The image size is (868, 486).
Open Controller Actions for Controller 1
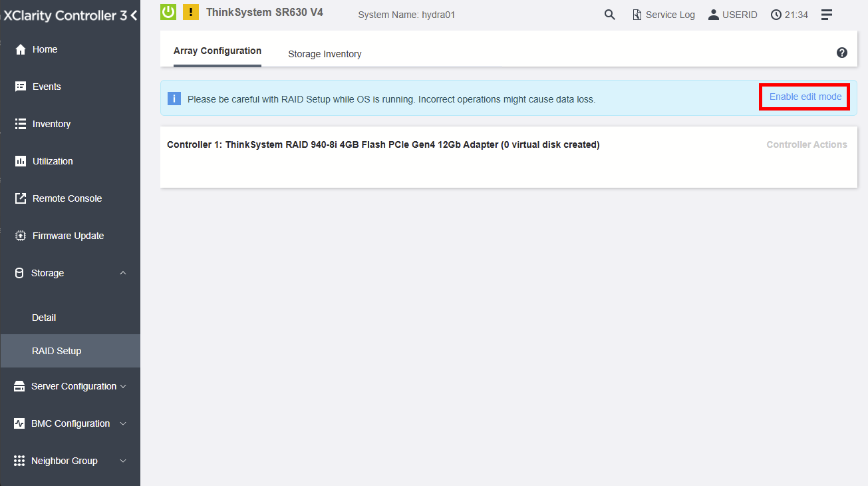click(x=806, y=144)
